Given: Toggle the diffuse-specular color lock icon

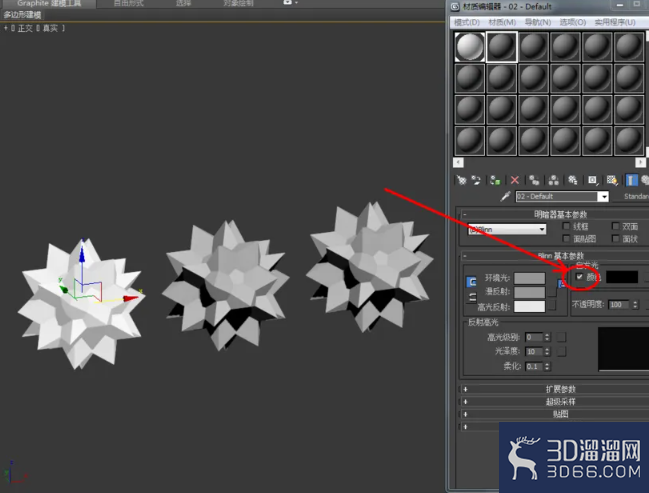Looking at the screenshot, I should pos(472,297).
